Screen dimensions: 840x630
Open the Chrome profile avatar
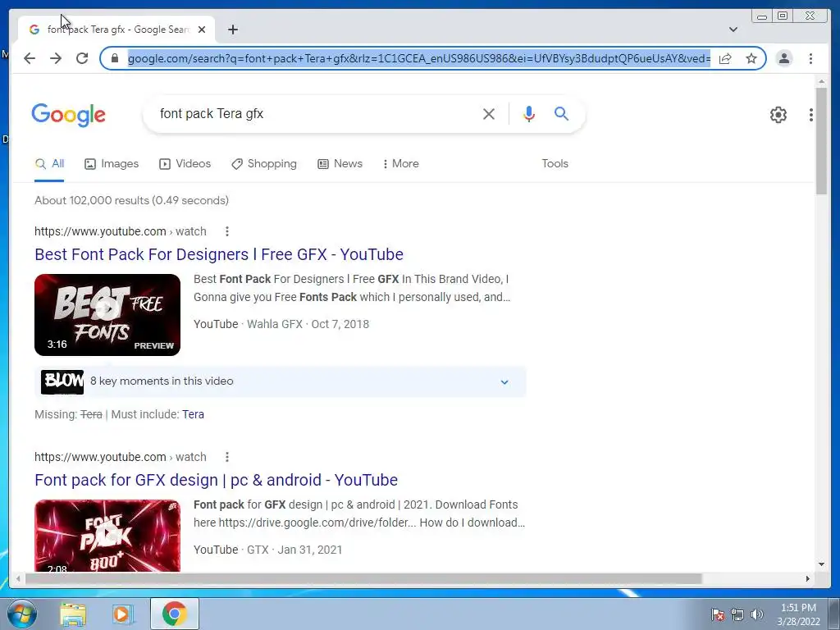click(783, 58)
